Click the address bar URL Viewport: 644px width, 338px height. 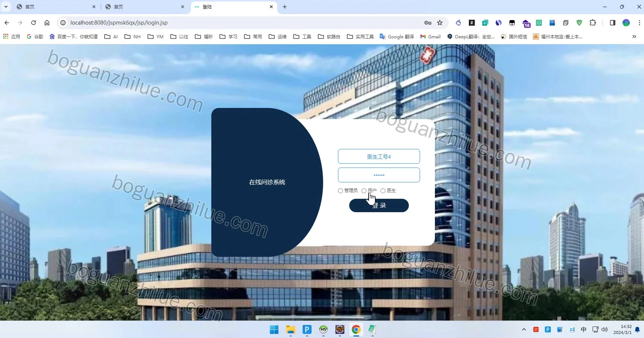119,23
